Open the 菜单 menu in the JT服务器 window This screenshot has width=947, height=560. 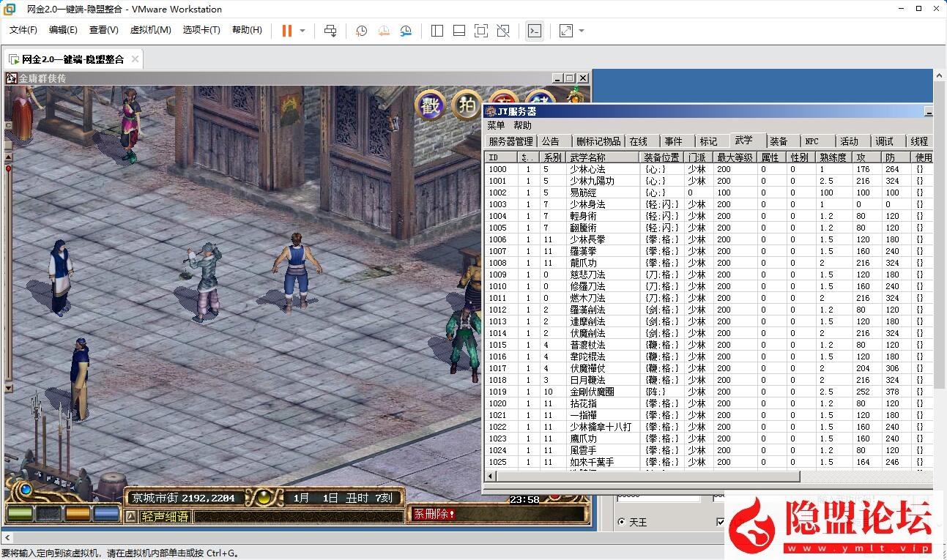(495, 125)
